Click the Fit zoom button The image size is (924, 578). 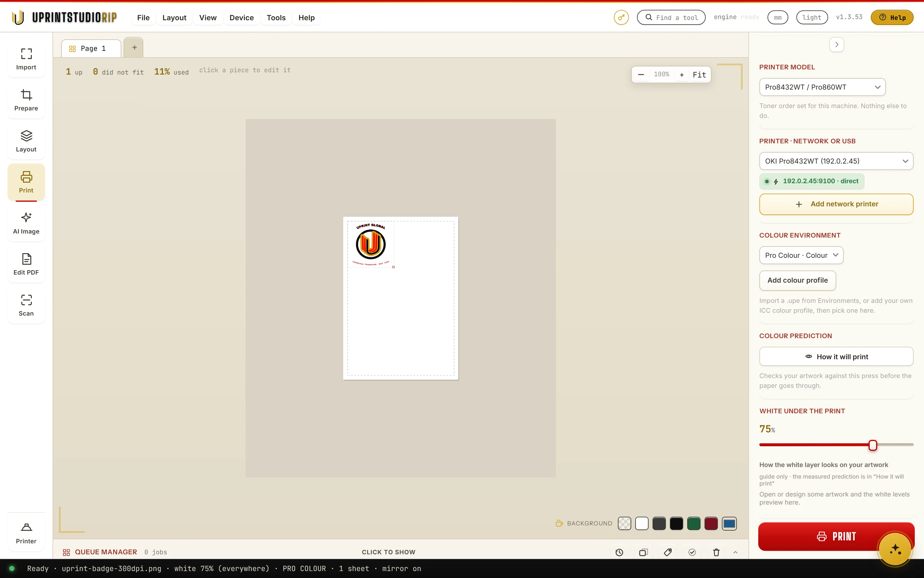pyautogui.click(x=699, y=75)
